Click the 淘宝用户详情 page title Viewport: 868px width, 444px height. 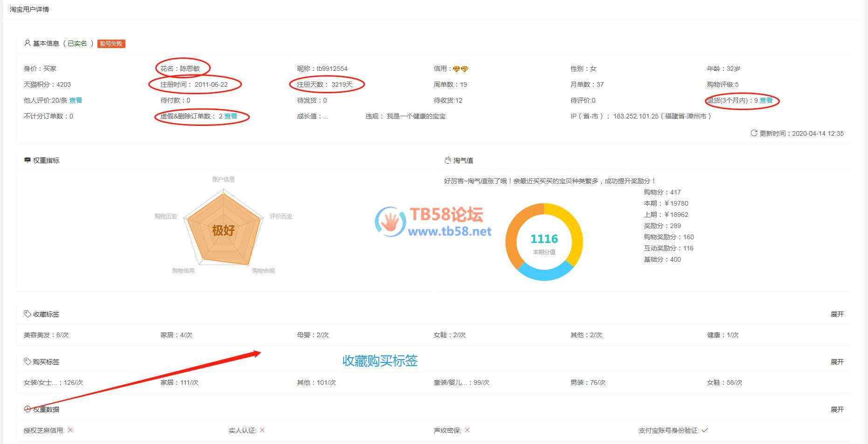(x=29, y=9)
